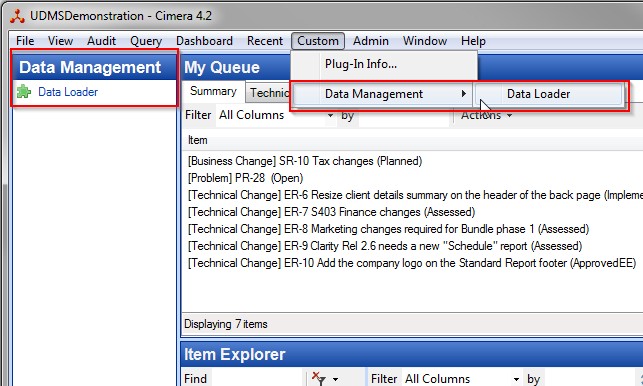Image resolution: width=643 pixels, height=386 pixels.
Task: Open the Query menu
Action: 146,41
